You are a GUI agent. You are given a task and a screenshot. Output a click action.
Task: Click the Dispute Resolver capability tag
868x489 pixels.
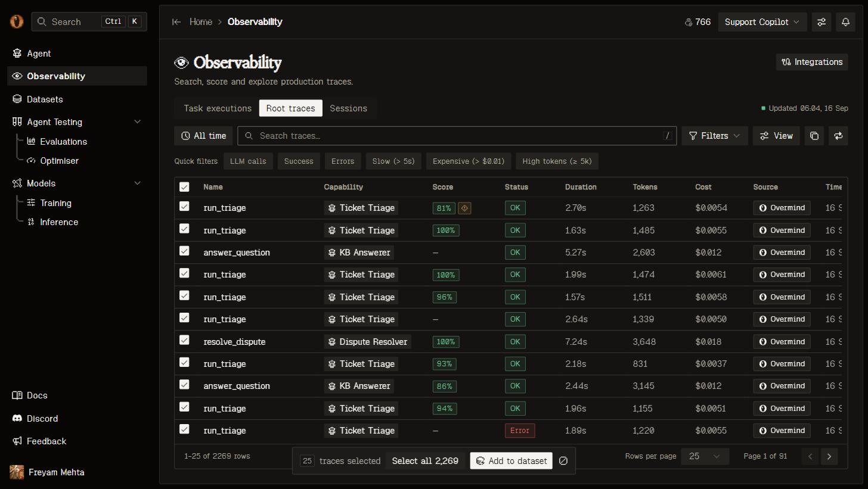pyautogui.click(x=367, y=342)
